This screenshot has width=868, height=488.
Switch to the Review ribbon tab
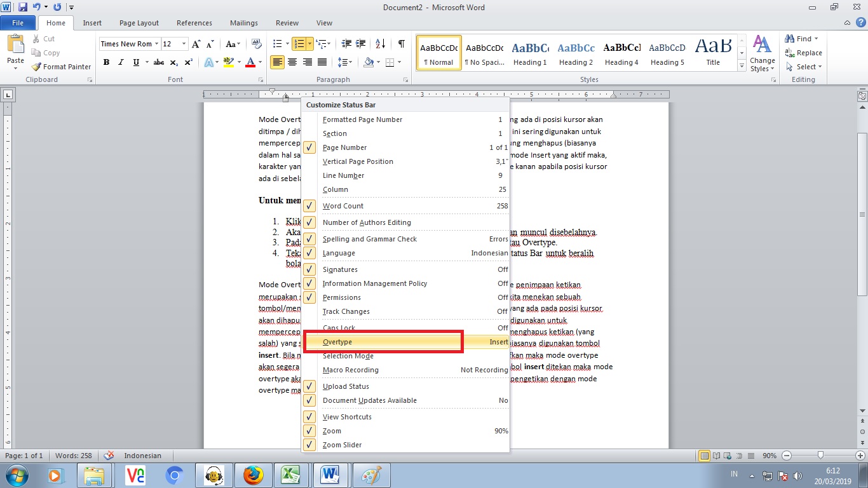287,22
